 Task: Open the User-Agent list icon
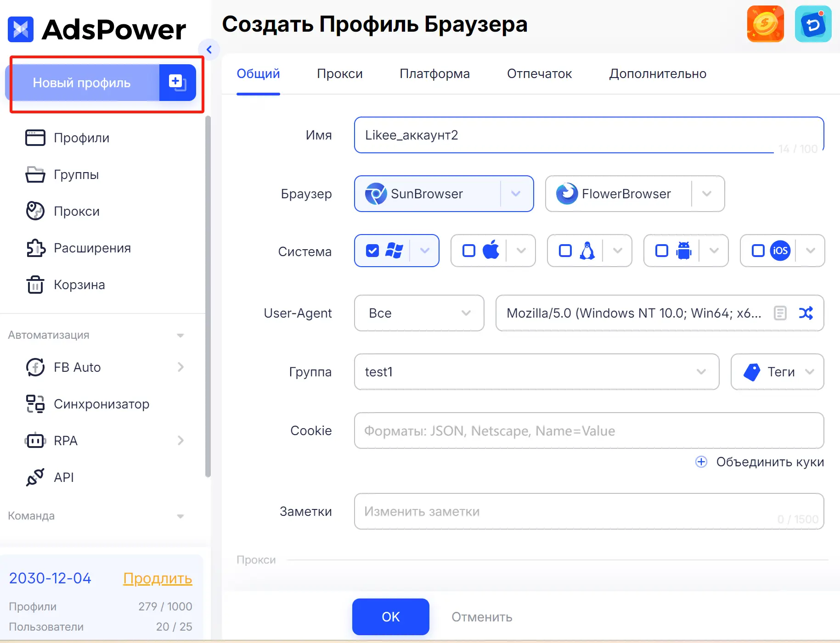click(780, 313)
